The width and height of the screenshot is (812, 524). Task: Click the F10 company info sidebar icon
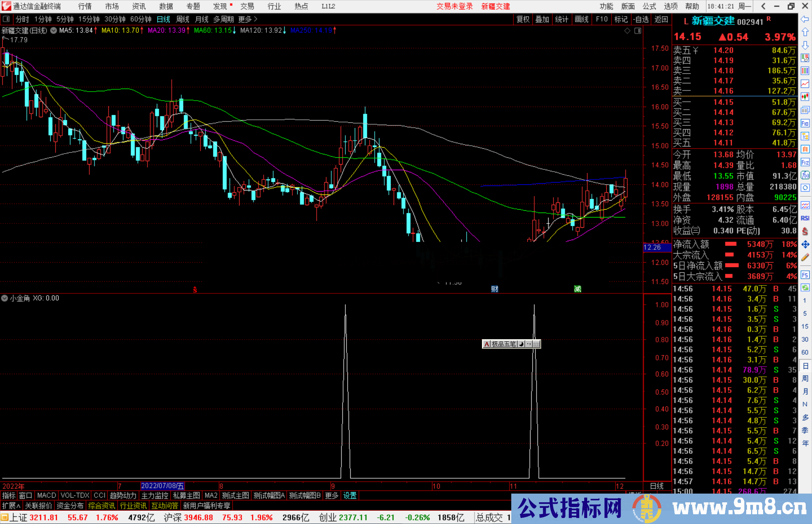coord(805,123)
